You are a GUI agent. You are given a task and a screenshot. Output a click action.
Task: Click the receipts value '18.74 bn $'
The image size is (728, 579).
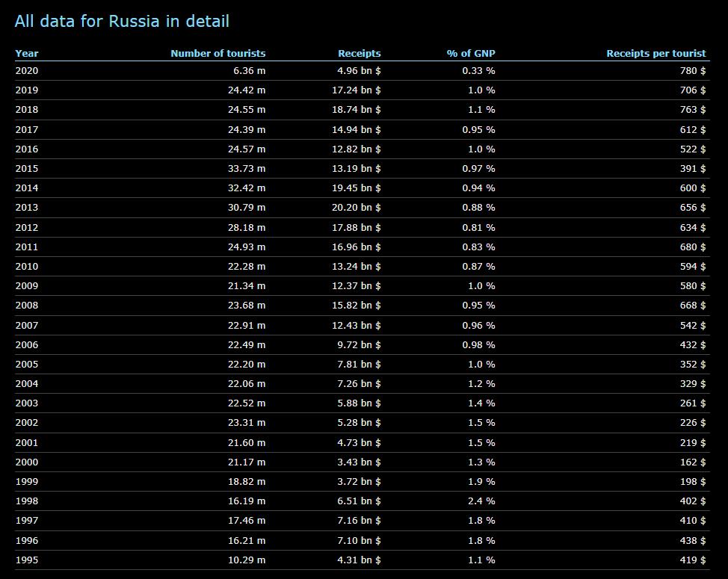click(x=356, y=110)
